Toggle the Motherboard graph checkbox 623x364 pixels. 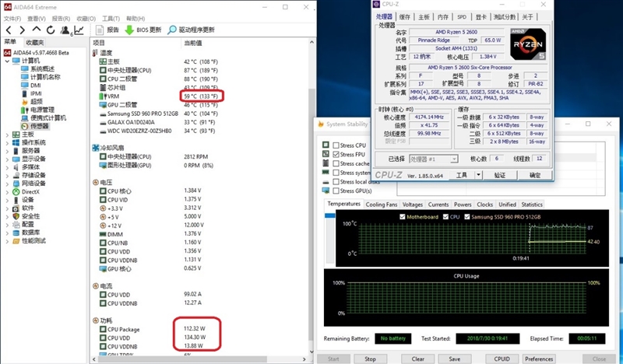pyautogui.click(x=403, y=217)
